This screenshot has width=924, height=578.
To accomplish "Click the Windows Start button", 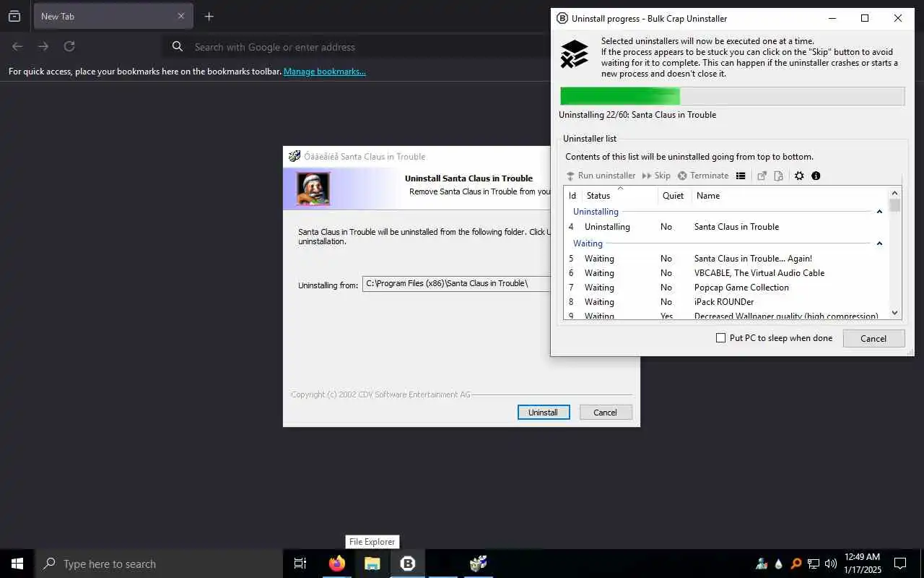I will tap(17, 564).
